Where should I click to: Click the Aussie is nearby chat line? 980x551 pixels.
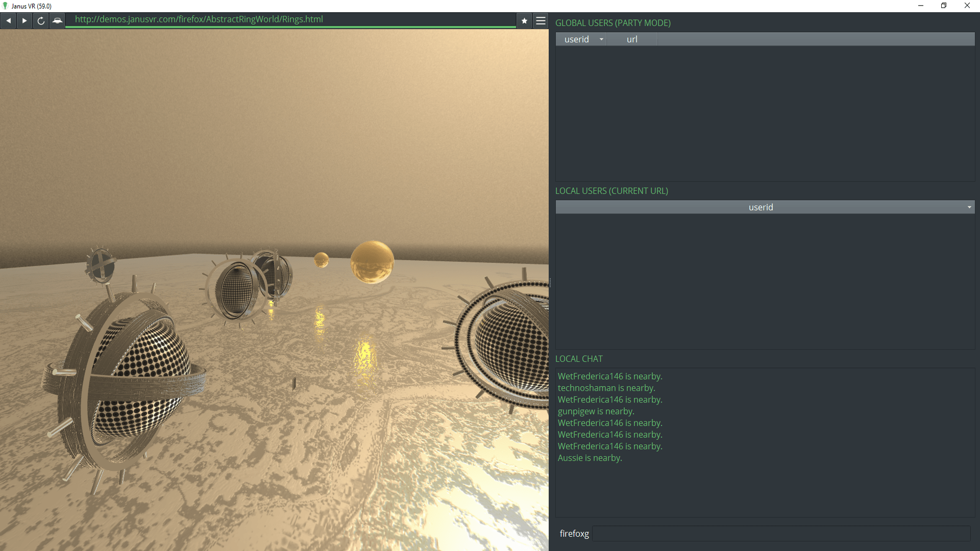590,458
